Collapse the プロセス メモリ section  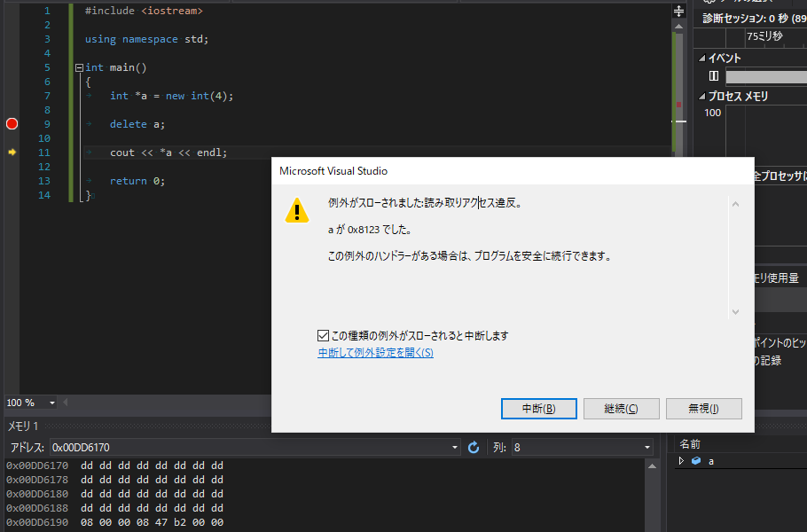click(x=701, y=97)
